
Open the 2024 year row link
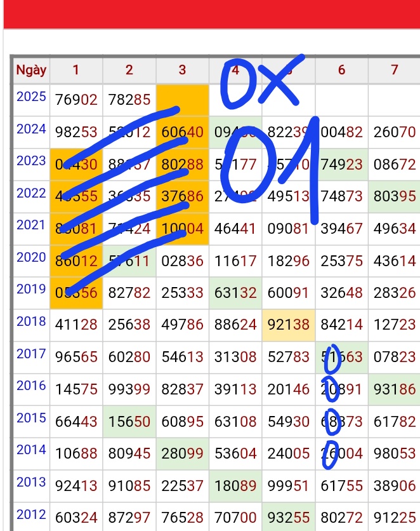31,130
